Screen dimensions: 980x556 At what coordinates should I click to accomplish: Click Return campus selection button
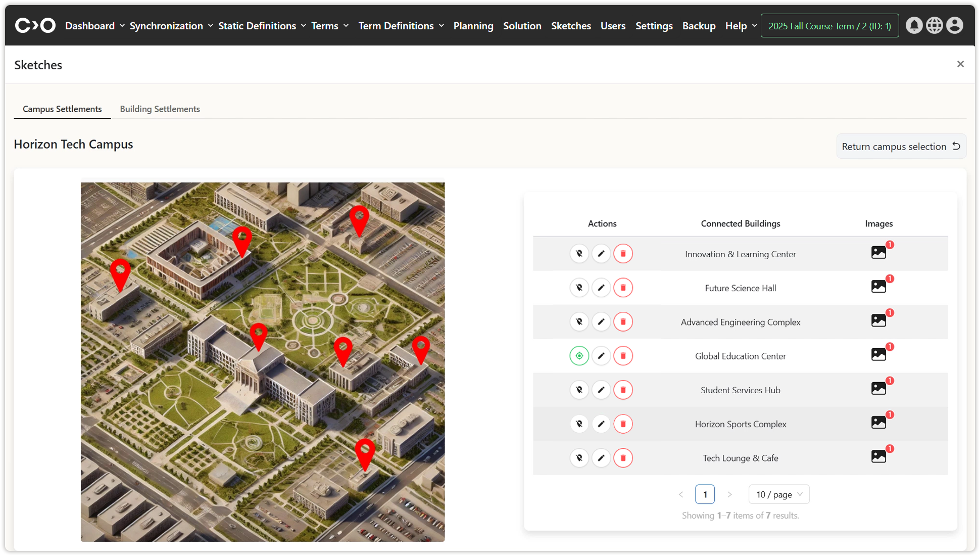point(901,146)
